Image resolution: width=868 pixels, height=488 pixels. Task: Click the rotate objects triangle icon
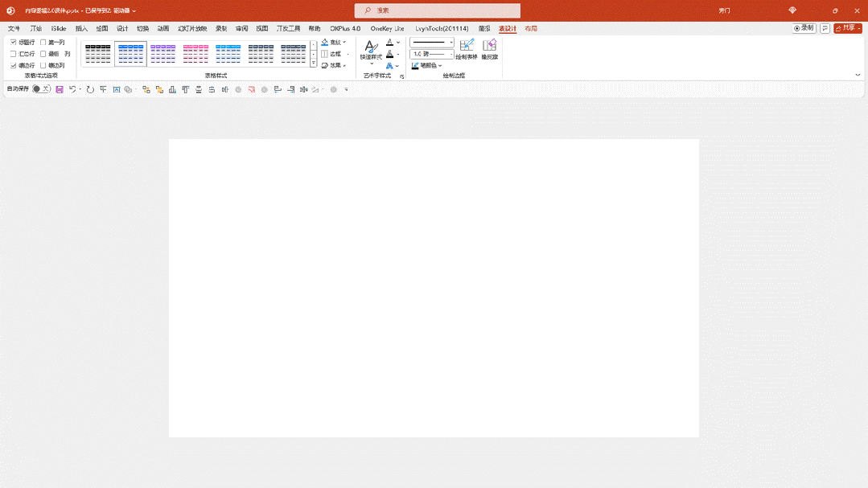(315, 89)
